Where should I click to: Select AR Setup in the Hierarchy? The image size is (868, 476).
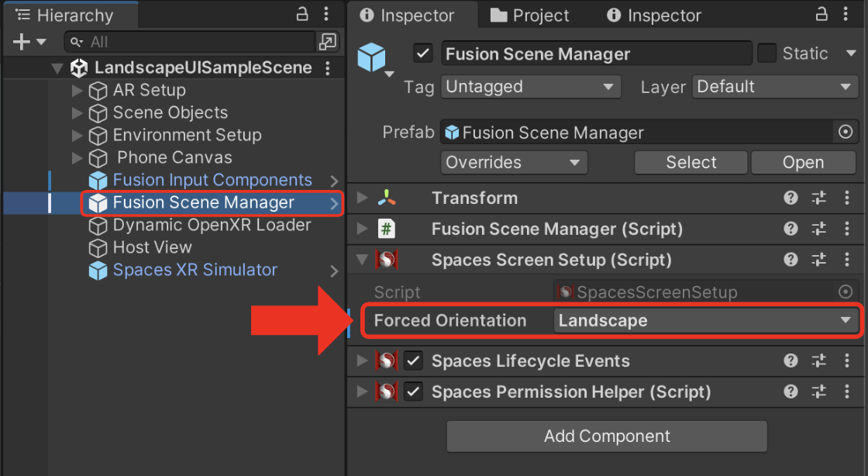(x=150, y=90)
